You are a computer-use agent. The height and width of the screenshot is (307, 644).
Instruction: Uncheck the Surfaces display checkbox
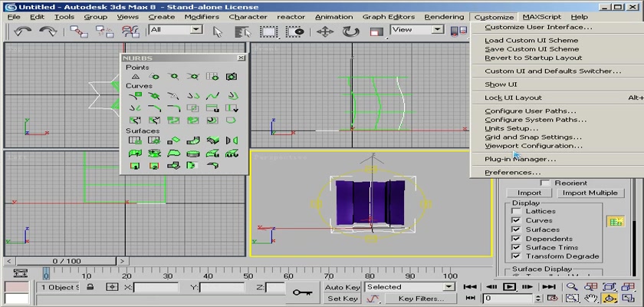[516, 229]
